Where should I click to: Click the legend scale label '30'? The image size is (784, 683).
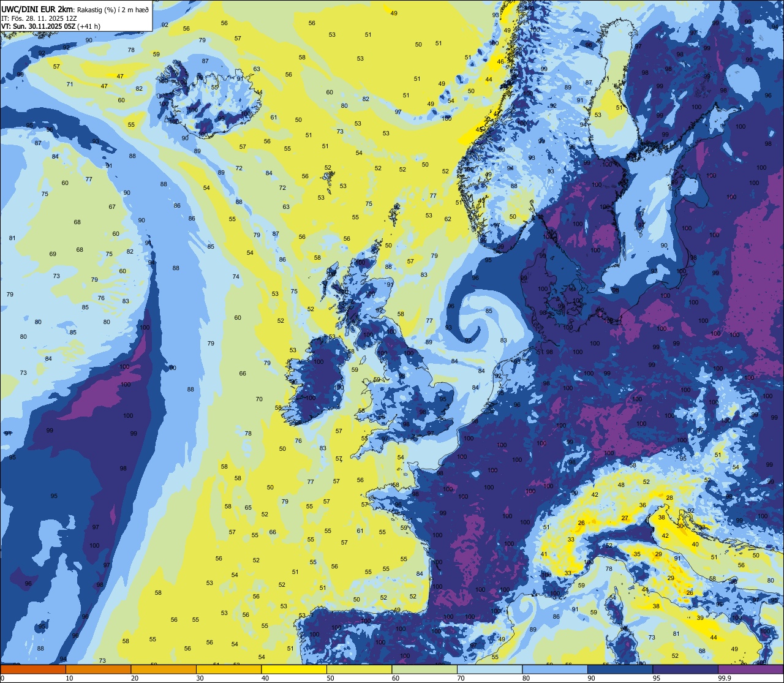200,678
